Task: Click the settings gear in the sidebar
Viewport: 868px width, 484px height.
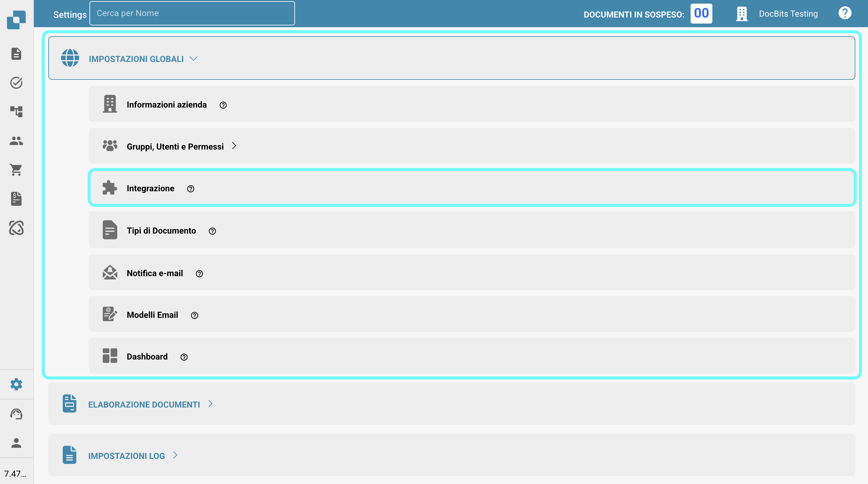Action: coord(16,384)
